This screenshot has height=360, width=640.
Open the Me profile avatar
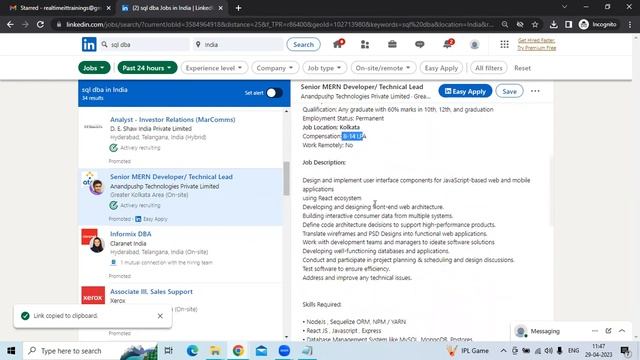point(474,44)
